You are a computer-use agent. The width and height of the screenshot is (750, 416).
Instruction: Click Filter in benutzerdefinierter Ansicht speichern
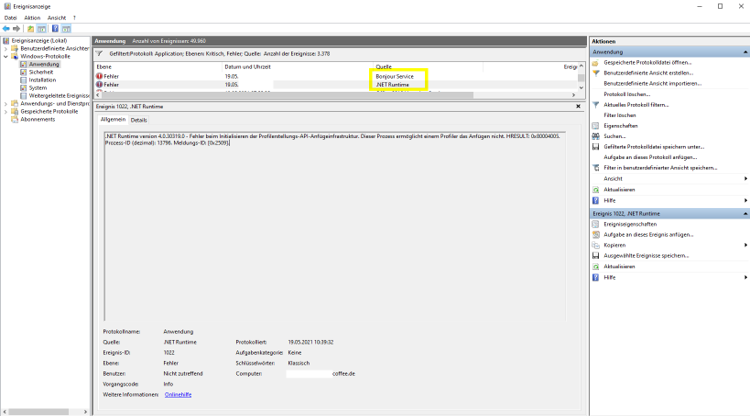coord(660,168)
